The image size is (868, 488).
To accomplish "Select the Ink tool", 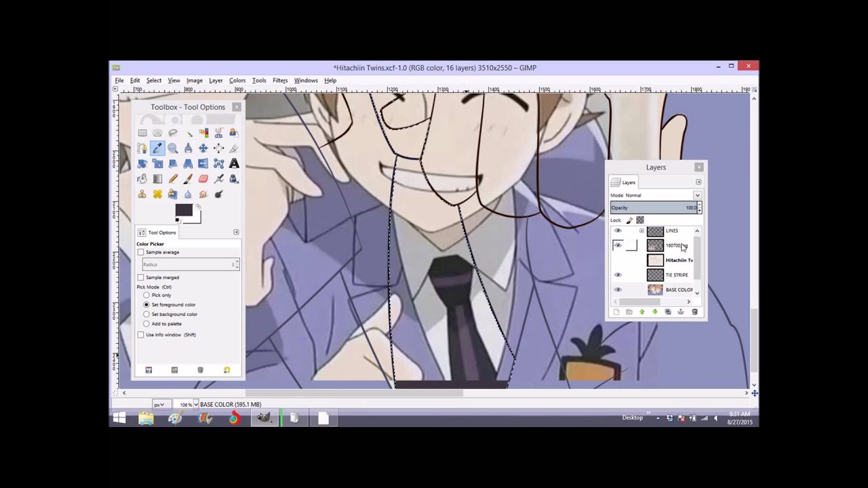I will tap(234, 179).
